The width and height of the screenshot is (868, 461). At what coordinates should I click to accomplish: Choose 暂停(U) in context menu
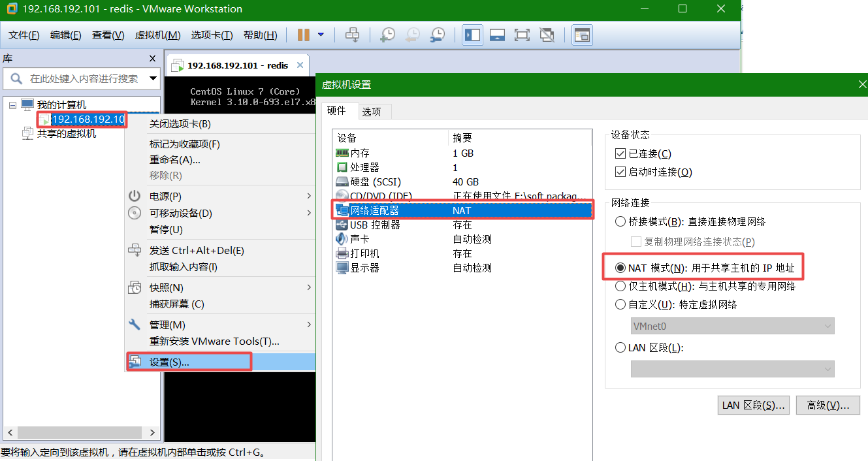(220, 230)
